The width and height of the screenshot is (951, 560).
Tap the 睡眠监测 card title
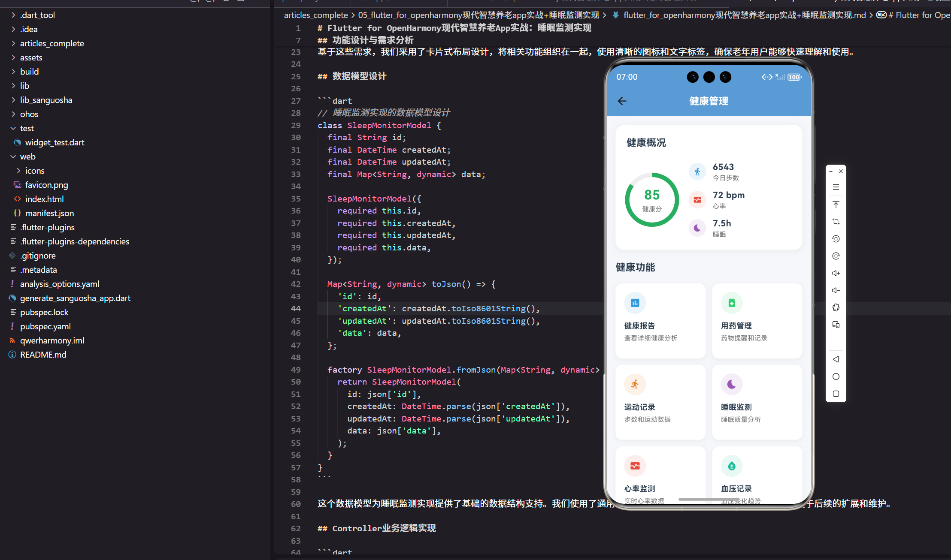[736, 407]
